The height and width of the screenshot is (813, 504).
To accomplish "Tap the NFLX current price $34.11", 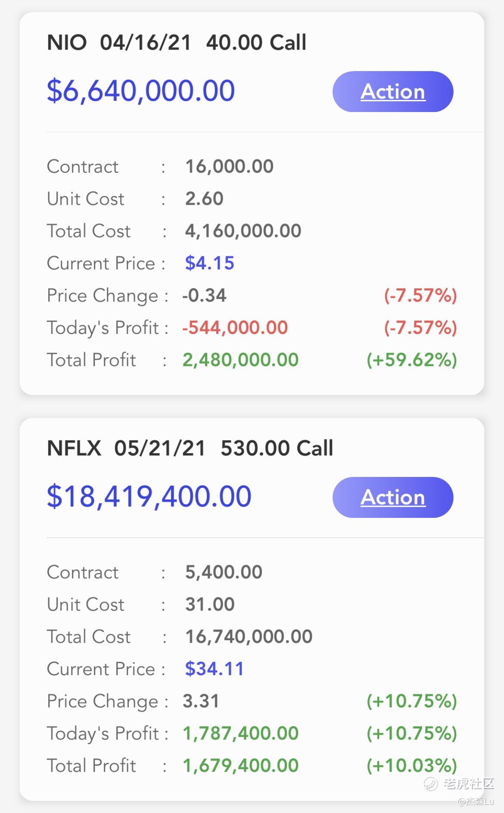I will pos(214,669).
